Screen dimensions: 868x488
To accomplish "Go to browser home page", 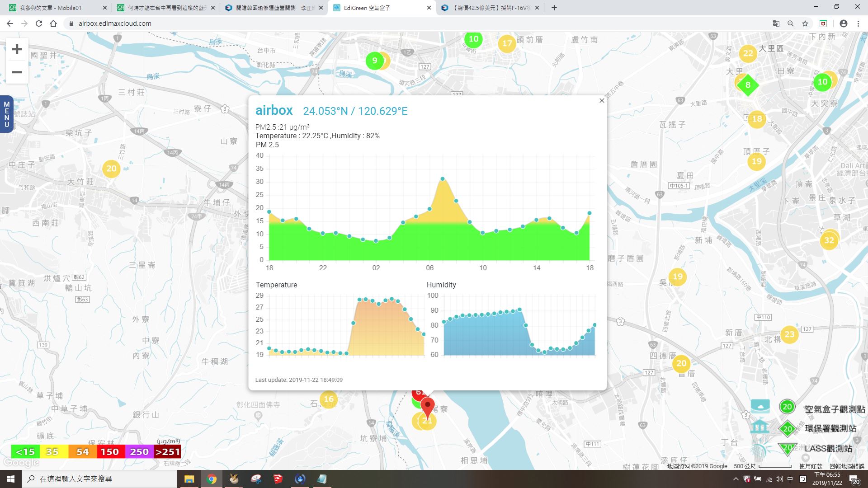I will click(x=53, y=23).
